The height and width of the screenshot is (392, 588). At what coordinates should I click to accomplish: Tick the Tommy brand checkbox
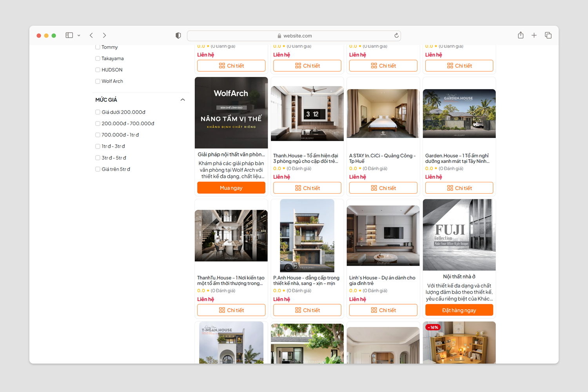98,47
